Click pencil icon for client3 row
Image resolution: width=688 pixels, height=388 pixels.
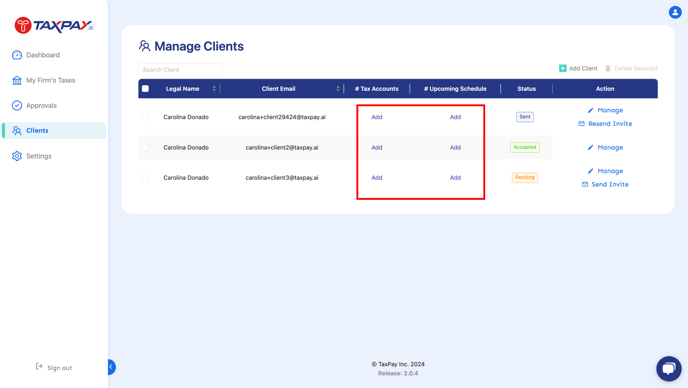[x=591, y=171]
